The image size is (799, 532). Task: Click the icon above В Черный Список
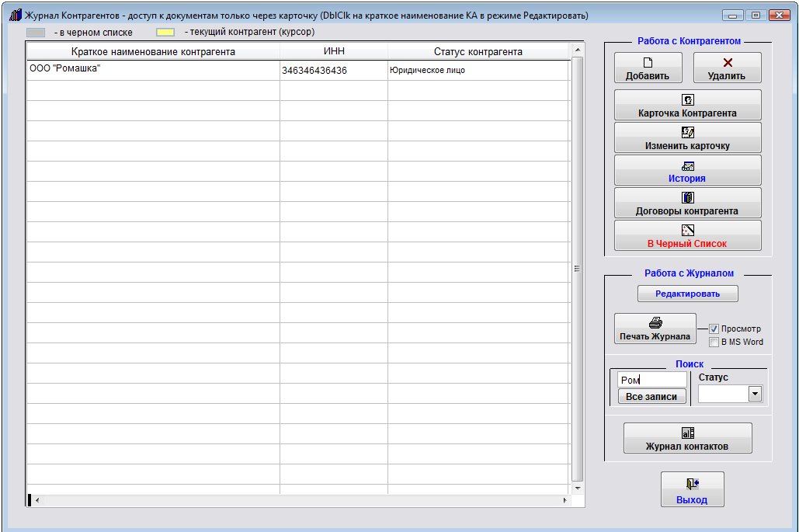click(688, 231)
